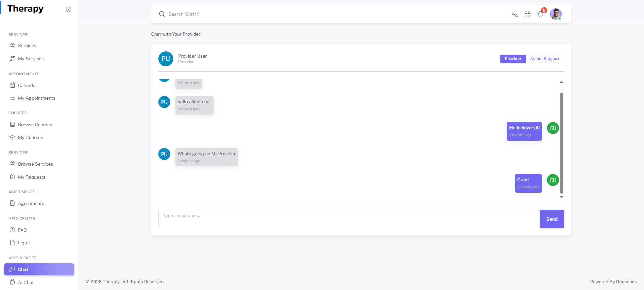
Task: Click the Therapy logo text
Action: pyautogui.click(x=25, y=9)
